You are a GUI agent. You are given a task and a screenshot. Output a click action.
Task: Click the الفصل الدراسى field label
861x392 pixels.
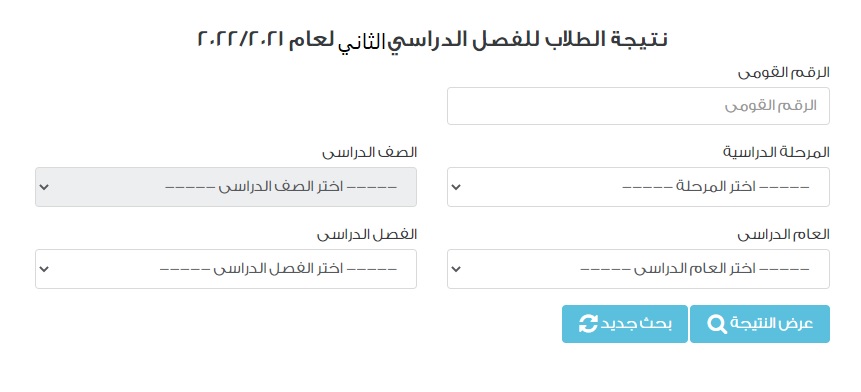367,235
